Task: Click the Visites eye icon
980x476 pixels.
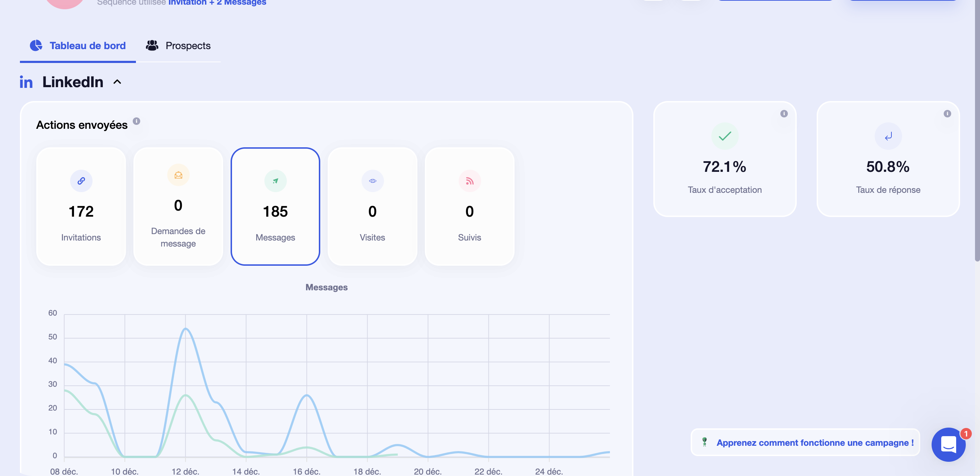Action: tap(372, 181)
